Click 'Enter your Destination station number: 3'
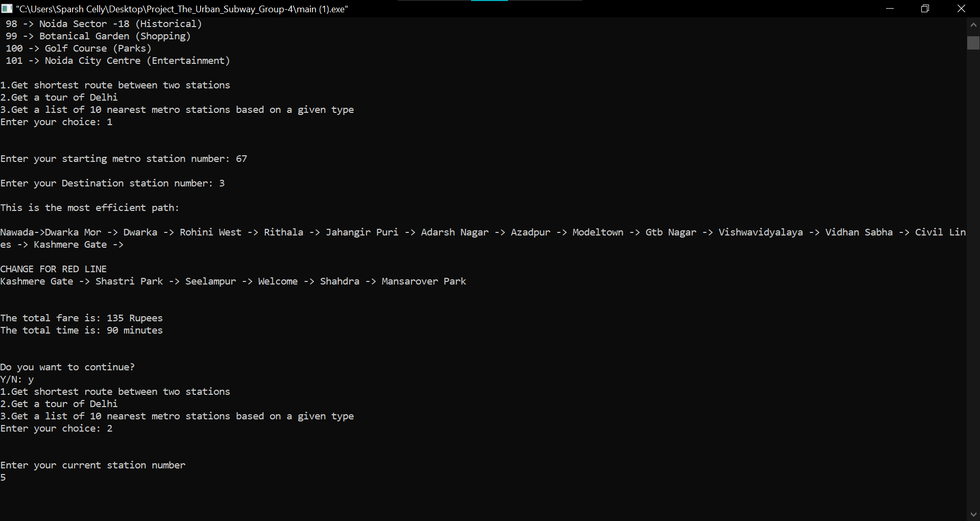Screen dimensions: 980x521 click(x=112, y=183)
